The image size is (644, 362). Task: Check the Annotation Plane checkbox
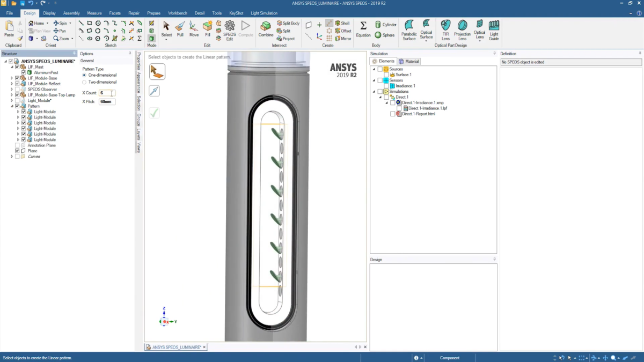17,145
